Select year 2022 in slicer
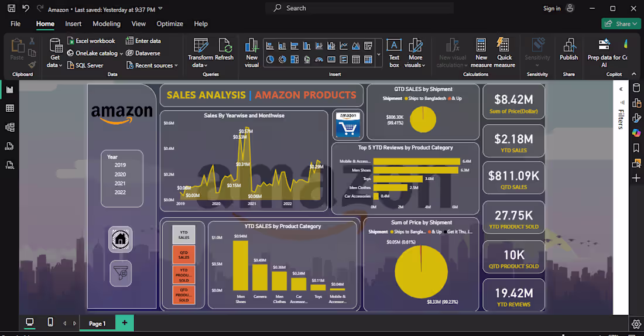 [x=120, y=193]
